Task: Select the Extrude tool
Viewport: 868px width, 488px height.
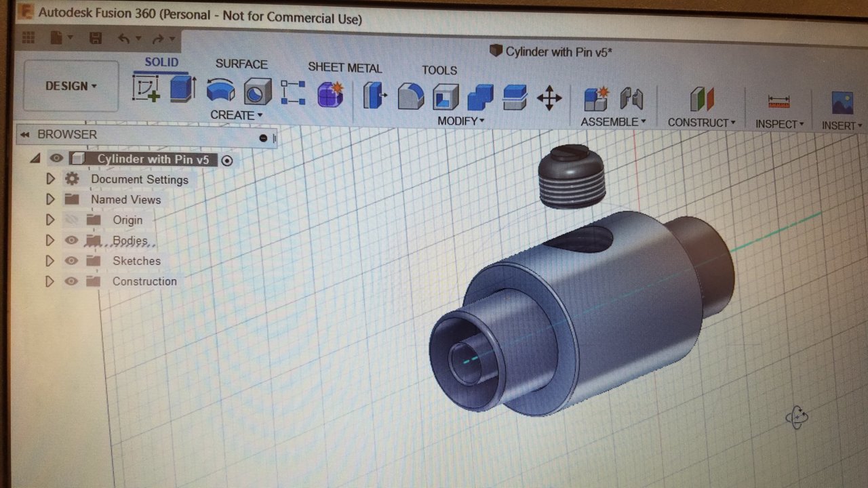Action: coord(183,89)
